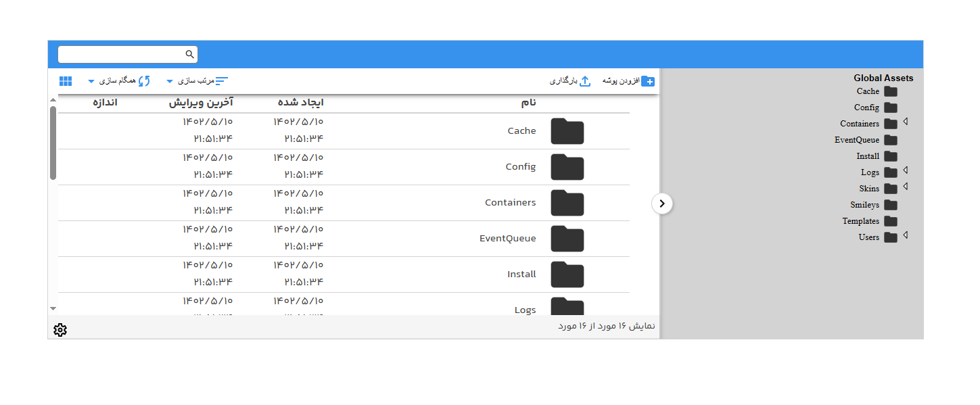Expand the Containers tree node
This screenshot has width=980, height=405.
[905, 123]
